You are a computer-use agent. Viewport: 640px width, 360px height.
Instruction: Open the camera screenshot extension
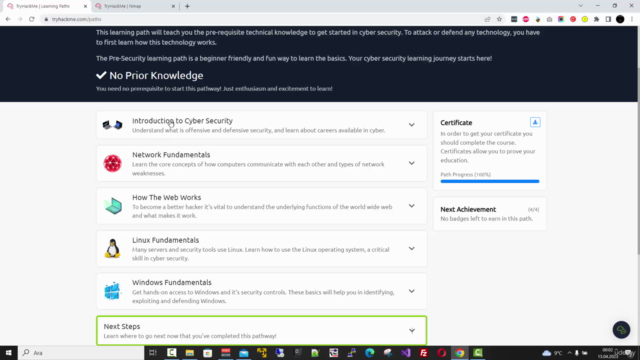point(549,19)
